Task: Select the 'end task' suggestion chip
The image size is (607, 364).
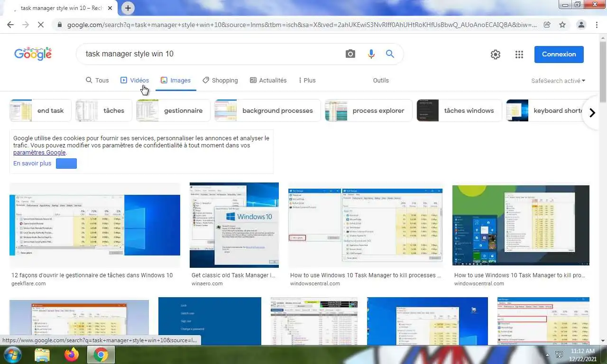Action: [40, 111]
